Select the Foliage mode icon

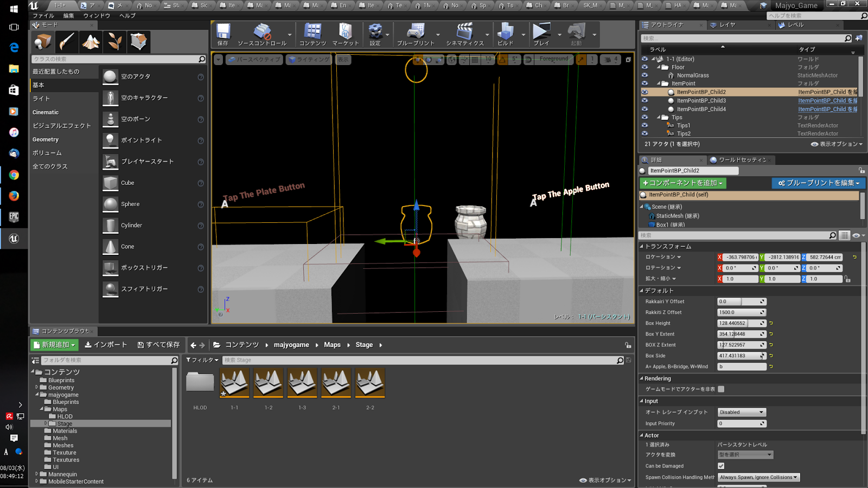(115, 42)
